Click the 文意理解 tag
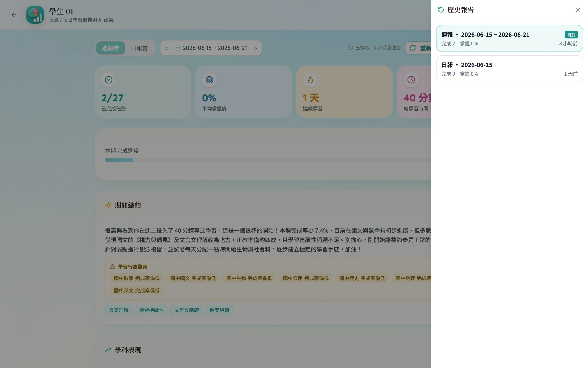The width and height of the screenshot is (588, 368). coord(119,310)
